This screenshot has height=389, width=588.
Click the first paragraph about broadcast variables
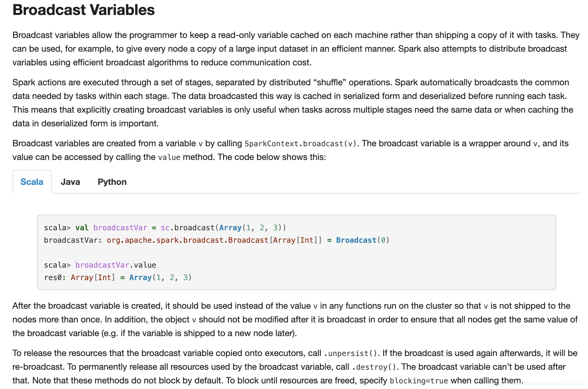[x=296, y=49]
